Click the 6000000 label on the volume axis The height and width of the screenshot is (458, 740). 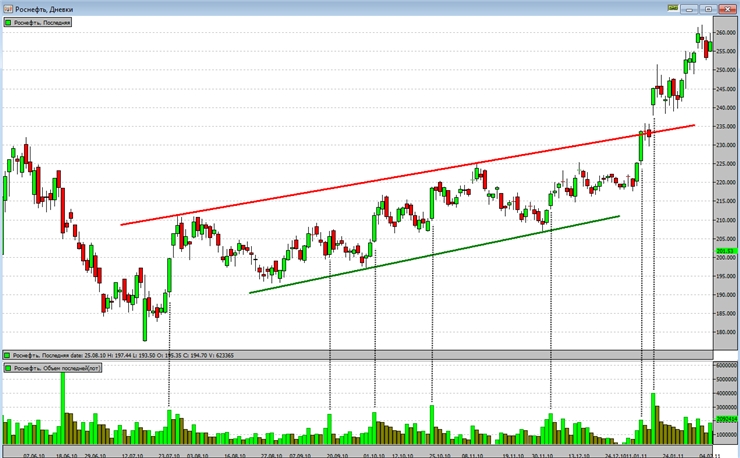[x=725, y=367]
